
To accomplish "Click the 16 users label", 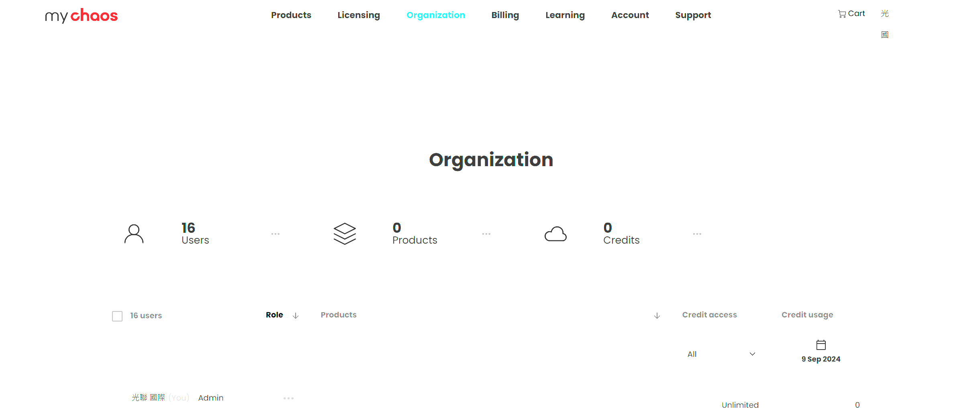I will [146, 316].
